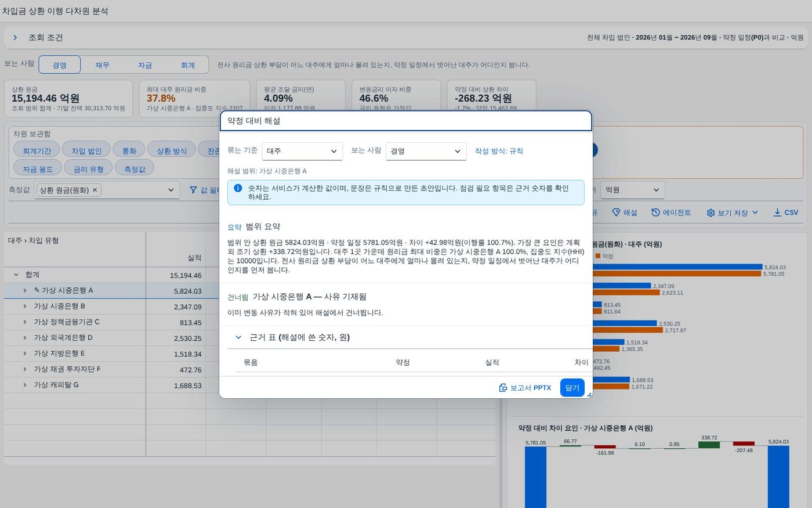
Task: Expand the 가상 시중은행 B row
Action: (24, 306)
